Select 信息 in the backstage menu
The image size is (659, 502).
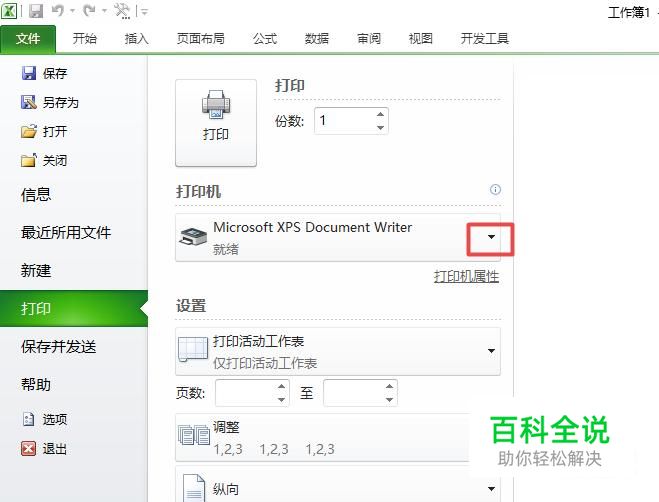click(36, 195)
